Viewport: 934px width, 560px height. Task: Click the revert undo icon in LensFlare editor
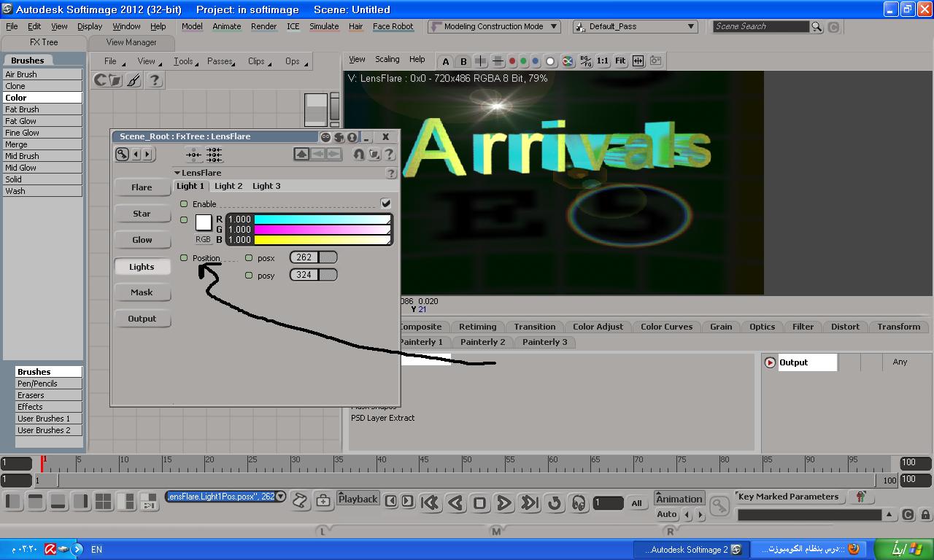(358, 154)
